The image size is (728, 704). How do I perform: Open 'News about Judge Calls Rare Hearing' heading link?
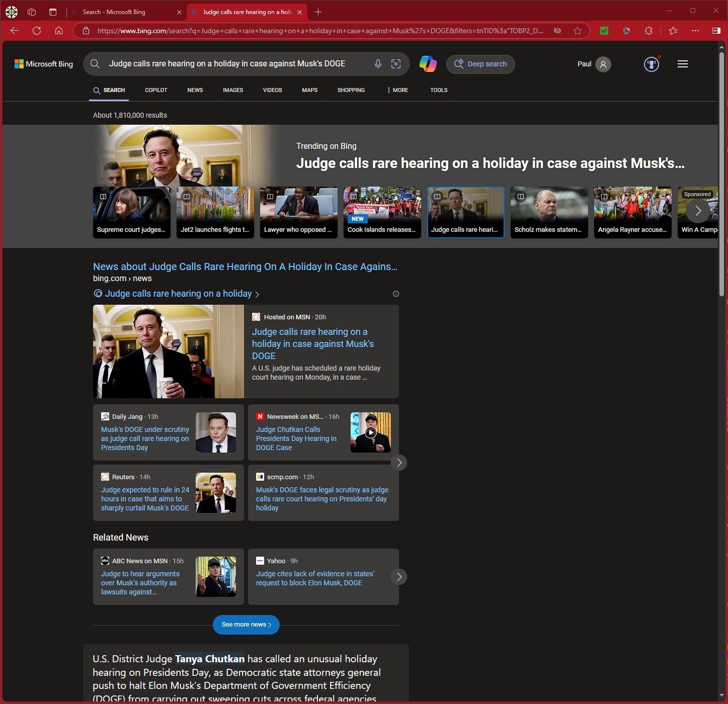[245, 267]
